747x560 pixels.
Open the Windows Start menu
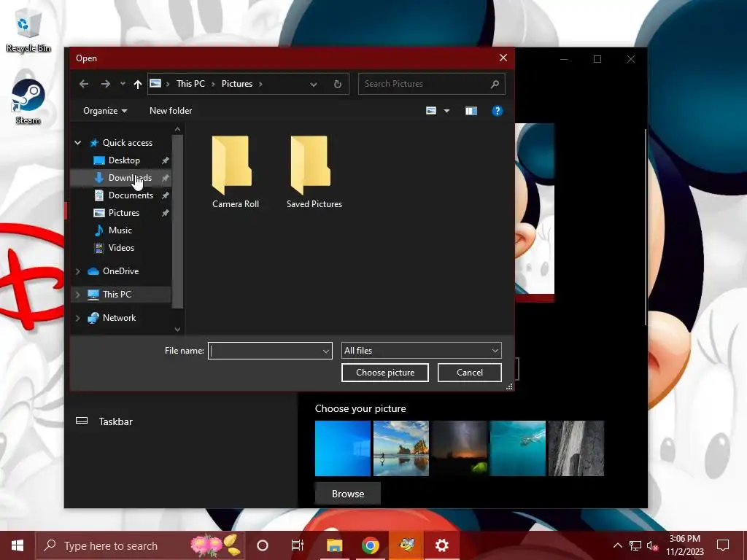point(18,545)
